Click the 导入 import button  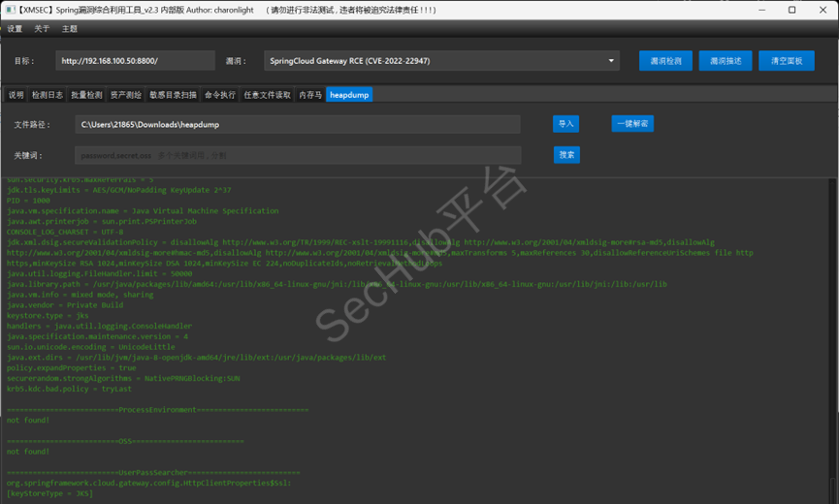coord(566,124)
